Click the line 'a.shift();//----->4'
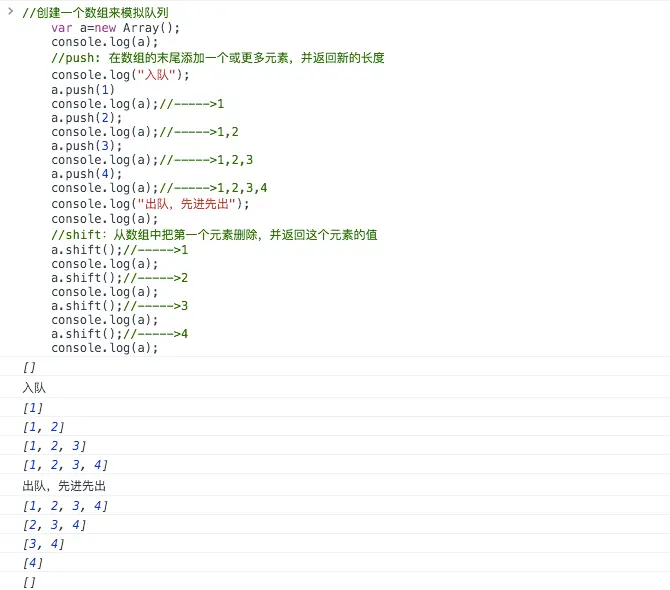The image size is (670, 590). tap(120, 334)
